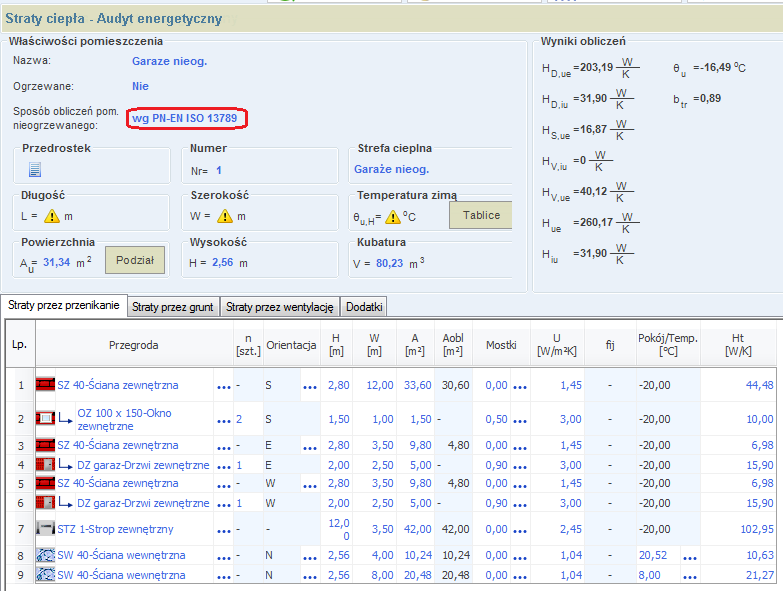Select DZ garaz-Drzwi zewnętrzne in row 6

(143, 503)
